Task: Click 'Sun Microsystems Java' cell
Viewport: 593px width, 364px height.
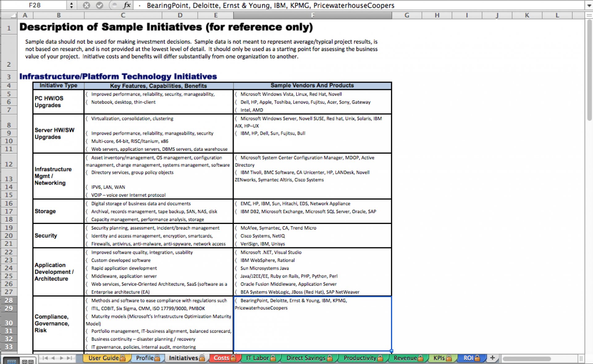Action: [312, 268]
